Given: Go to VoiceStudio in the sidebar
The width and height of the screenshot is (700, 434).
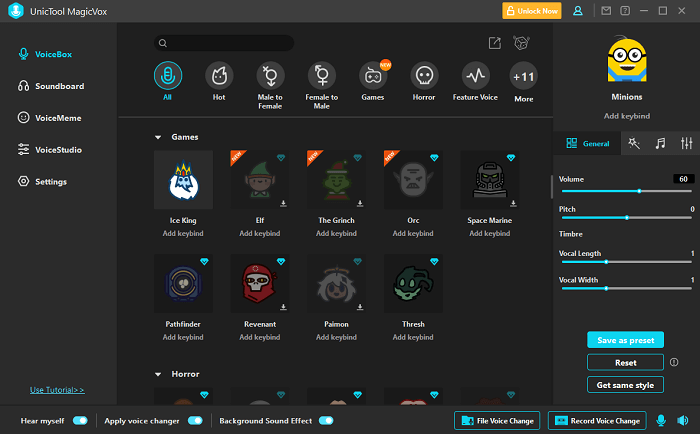Looking at the screenshot, I should pyautogui.click(x=58, y=150).
